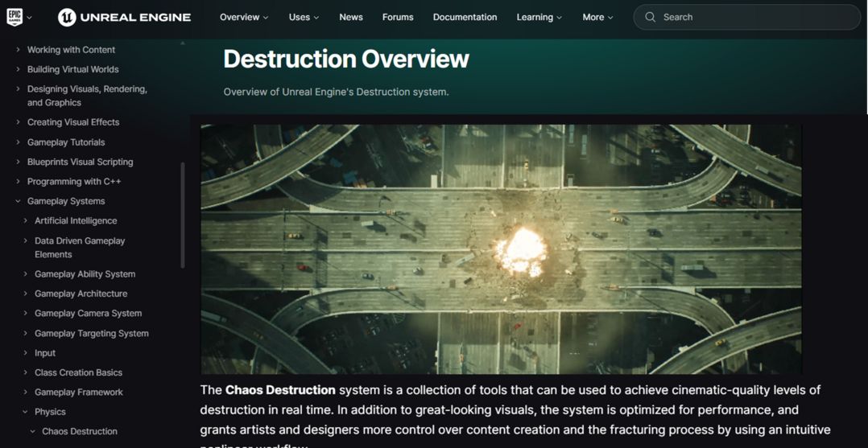
Task: Click the search magnifier icon
Action: [651, 17]
